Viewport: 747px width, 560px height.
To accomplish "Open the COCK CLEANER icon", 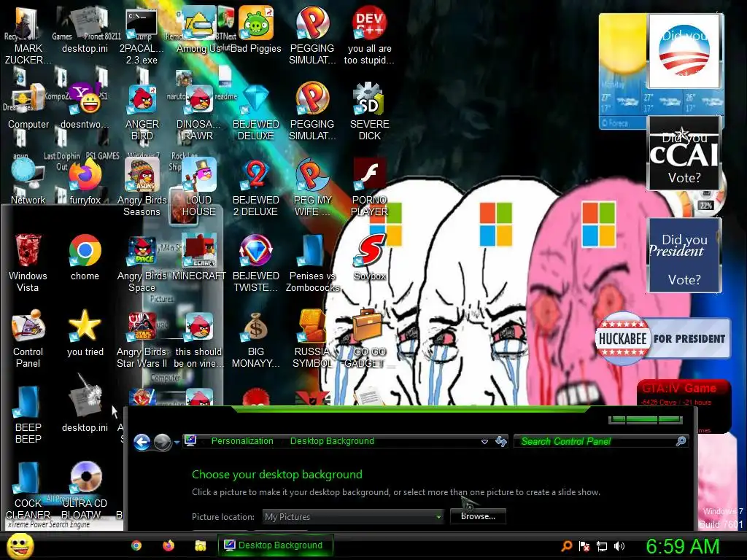I will coord(28,491).
